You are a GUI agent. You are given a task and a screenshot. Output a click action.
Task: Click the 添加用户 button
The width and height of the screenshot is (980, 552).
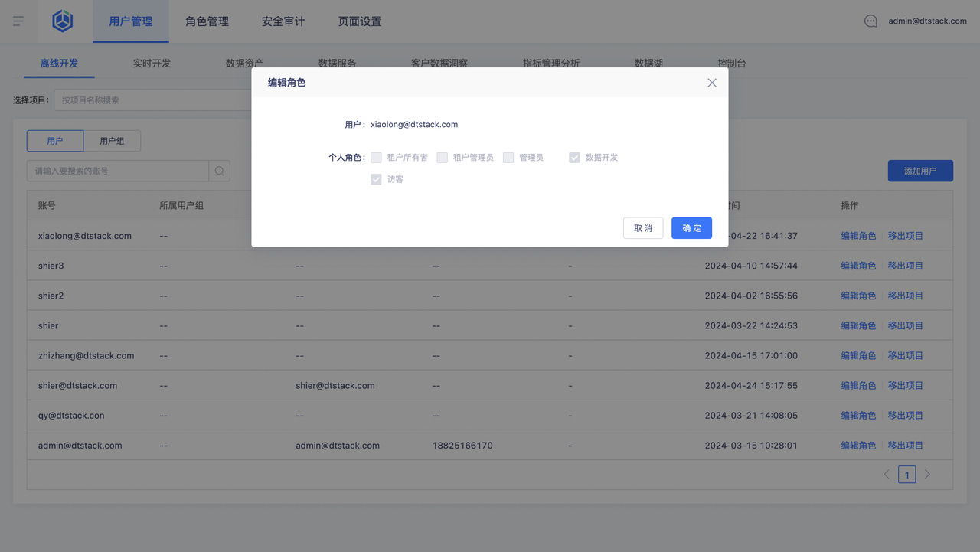click(x=920, y=171)
